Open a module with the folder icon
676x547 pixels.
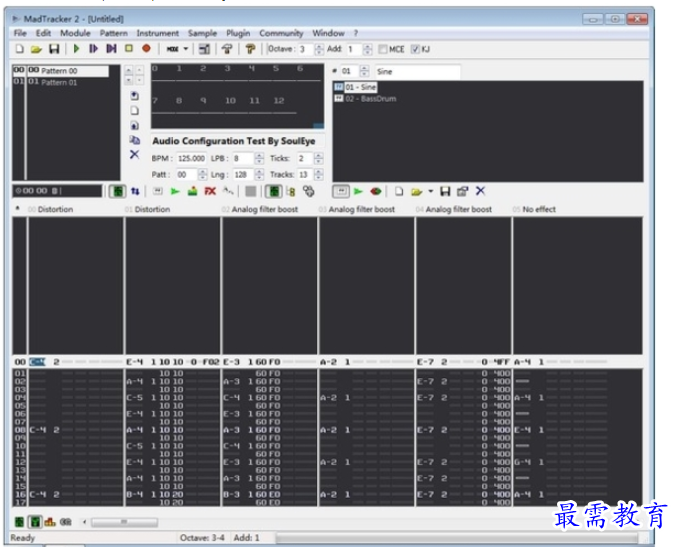[x=36, y=49]
